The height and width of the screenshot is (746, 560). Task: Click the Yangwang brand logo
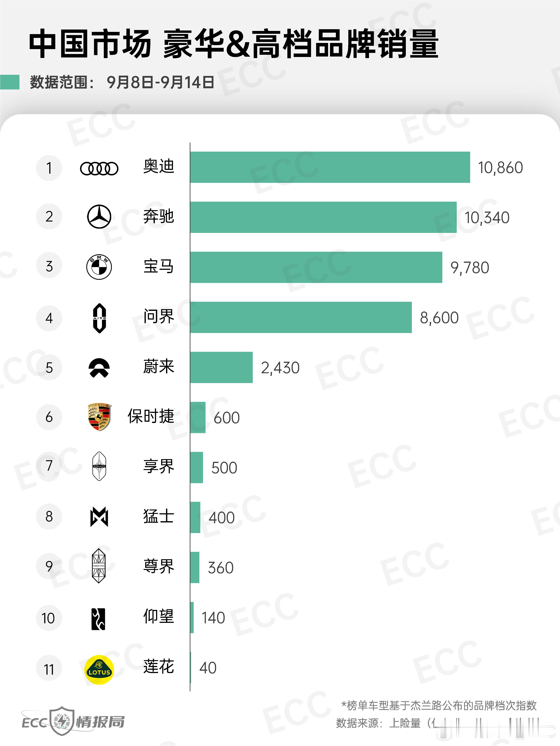[99, 619]
